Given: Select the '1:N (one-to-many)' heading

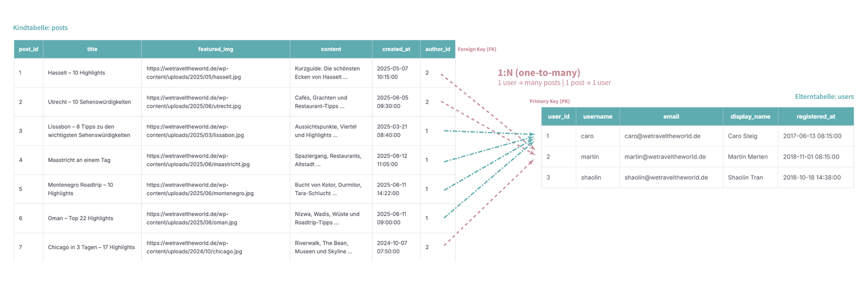Looking at the screenshot, I should coord(539,73).
